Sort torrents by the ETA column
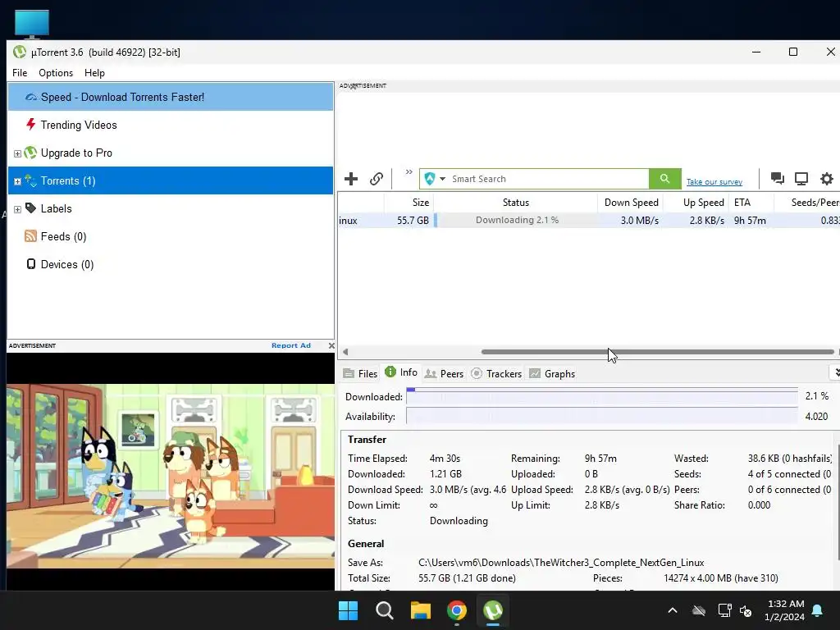The image size is (840, 630). point(751,203)
